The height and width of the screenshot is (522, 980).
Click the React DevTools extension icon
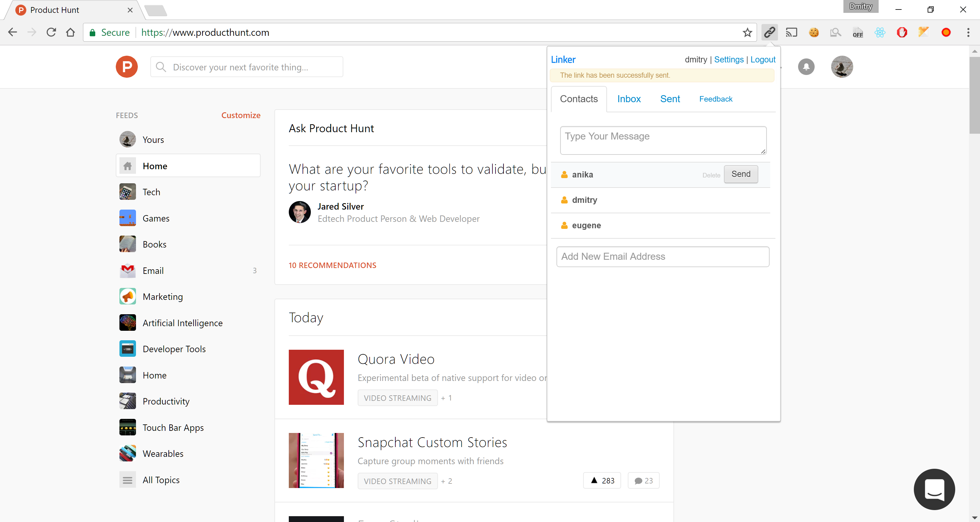(880, 32)
